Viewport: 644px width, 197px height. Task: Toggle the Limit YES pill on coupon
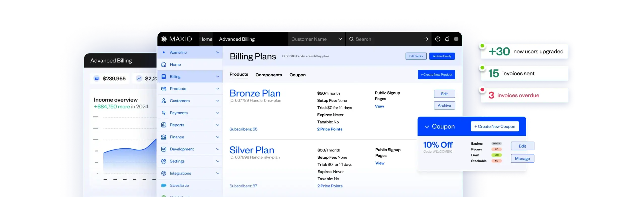pyautogui.click(x=497, y=155)
